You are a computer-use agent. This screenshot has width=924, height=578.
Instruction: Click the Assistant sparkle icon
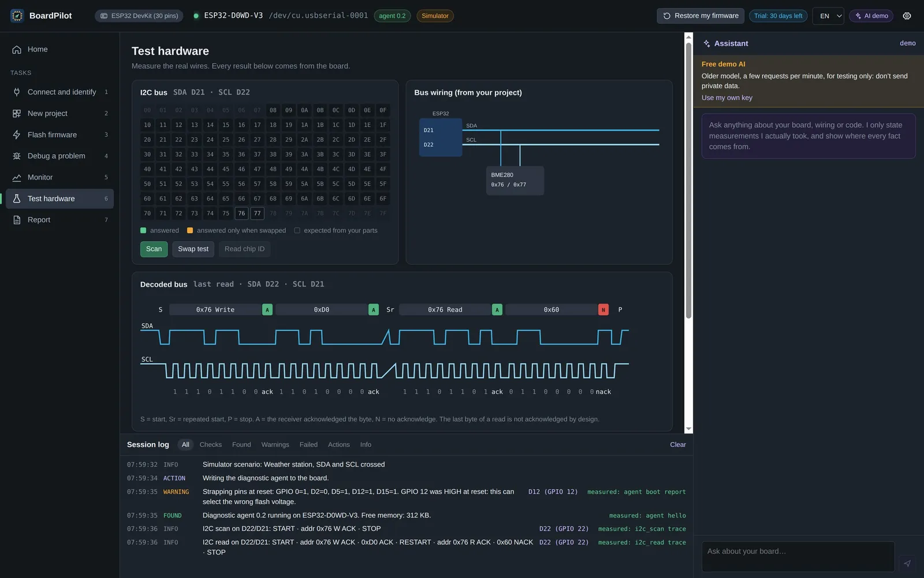tap(707, 43)
